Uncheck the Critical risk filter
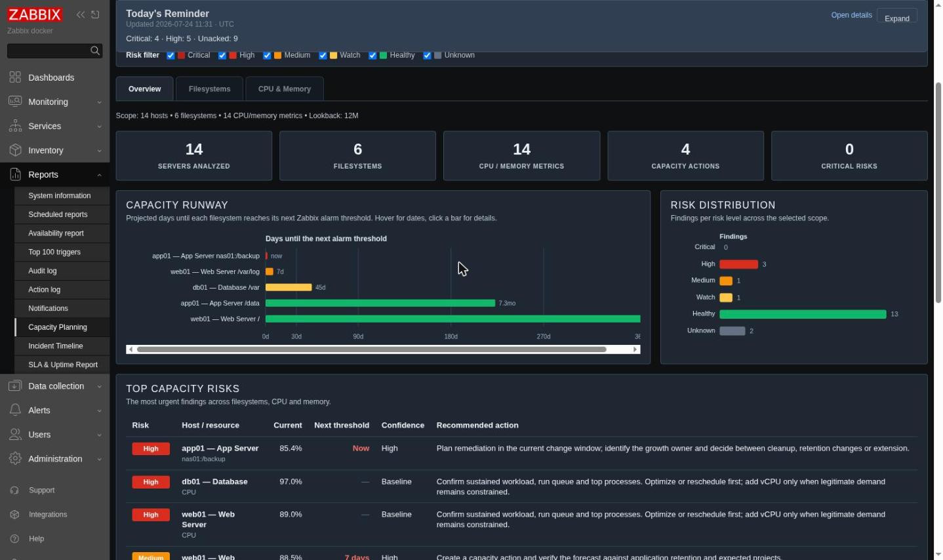Screen dimensions: 943x560 point(171,55)
